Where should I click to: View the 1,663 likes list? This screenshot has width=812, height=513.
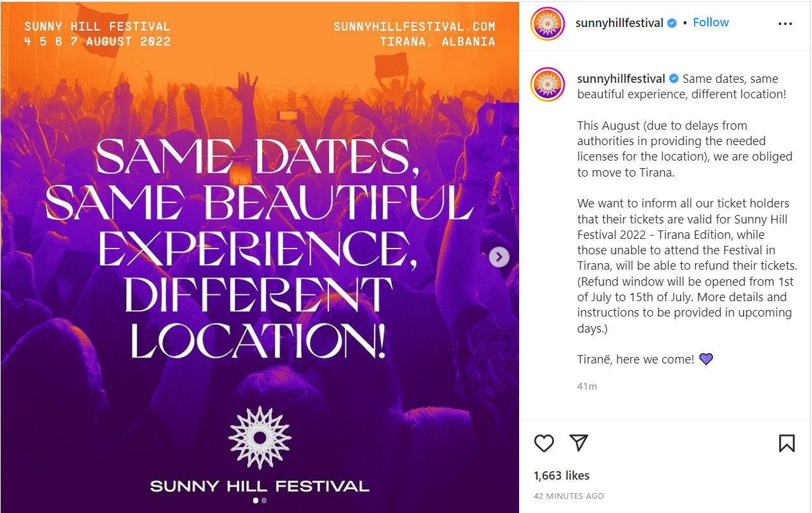[x=561, y=476]
